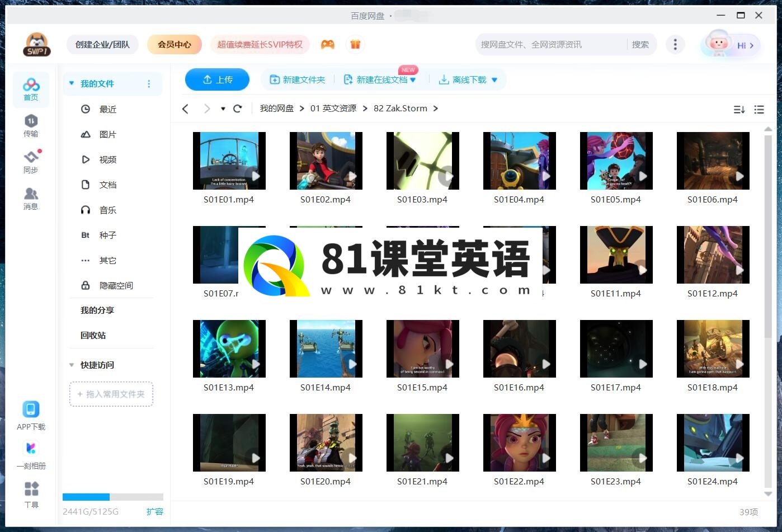Click 创建企业/团队 button
The width and height of the screenshot is (782, 532).
click(x=102, y=44)
